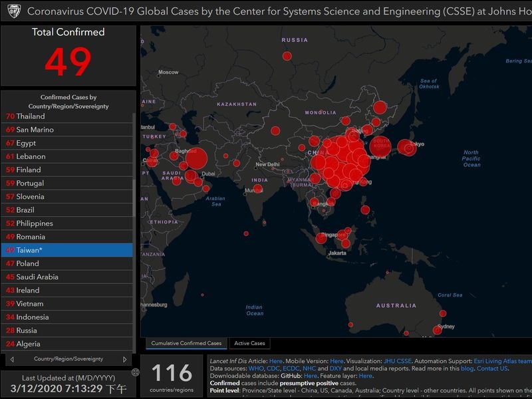
Task: Select Portugal in the country list
Action: (67, 184)
